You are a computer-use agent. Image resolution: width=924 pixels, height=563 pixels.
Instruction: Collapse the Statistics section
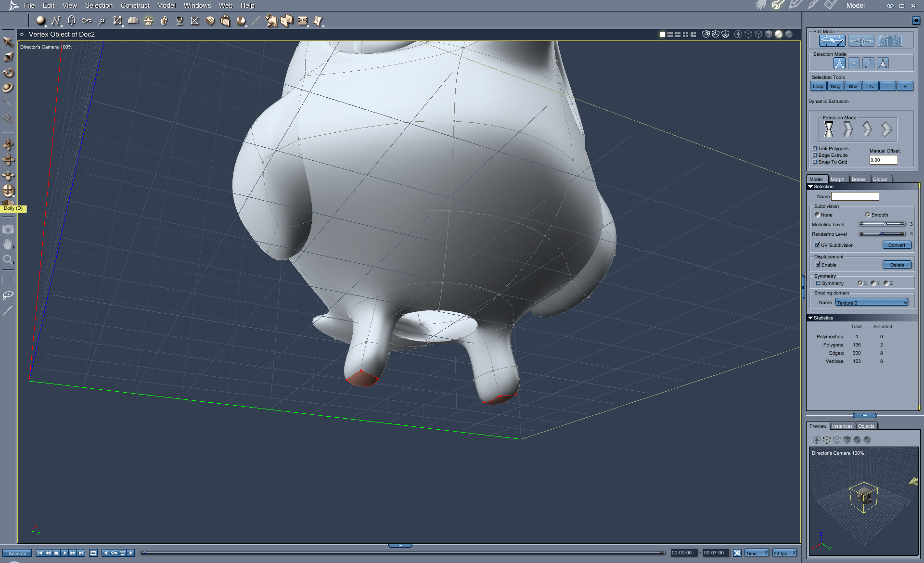tap(810, 318)
